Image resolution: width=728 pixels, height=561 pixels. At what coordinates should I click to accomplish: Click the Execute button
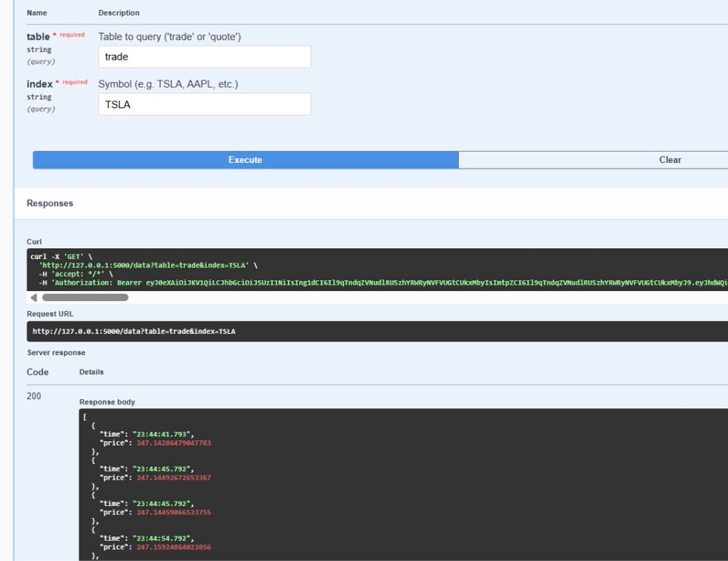coord(245,160)
